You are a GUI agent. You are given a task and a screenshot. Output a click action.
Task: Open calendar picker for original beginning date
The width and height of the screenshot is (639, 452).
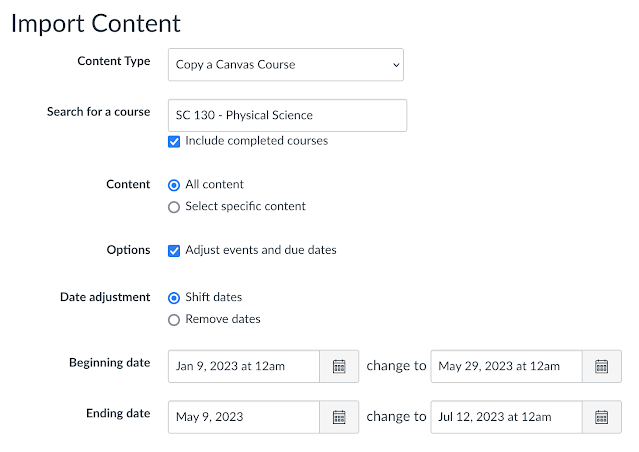[x=339, y=366]
